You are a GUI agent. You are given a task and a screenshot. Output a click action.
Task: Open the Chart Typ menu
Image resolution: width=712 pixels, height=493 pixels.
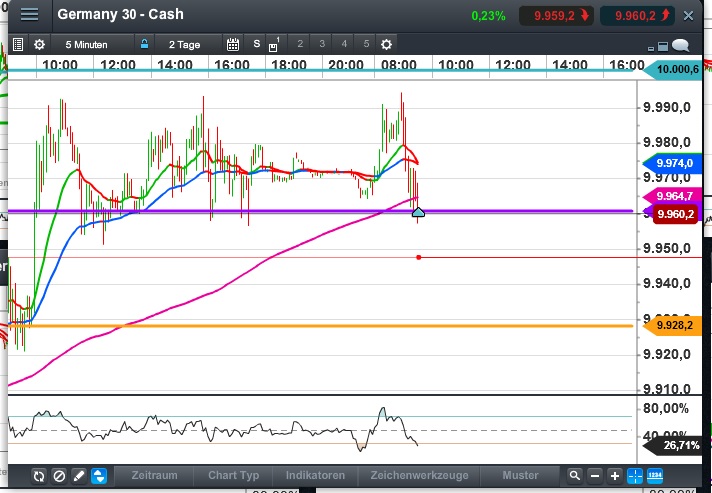coord(233,475)
